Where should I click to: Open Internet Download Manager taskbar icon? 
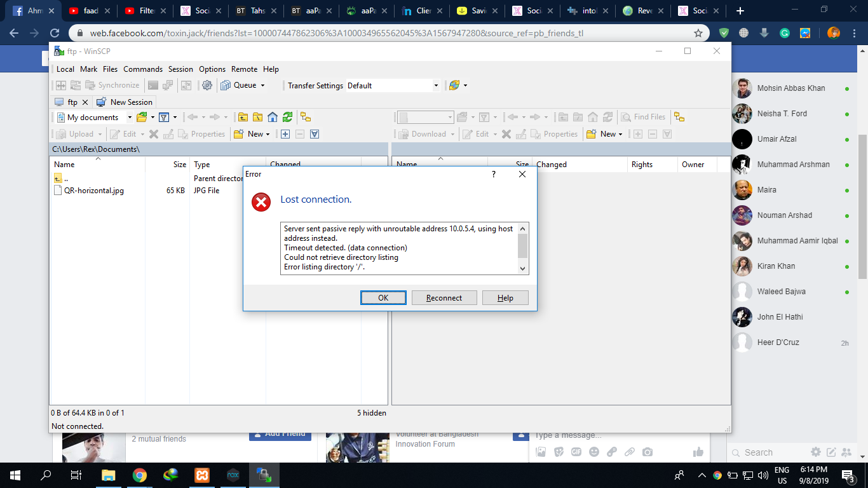171,475
